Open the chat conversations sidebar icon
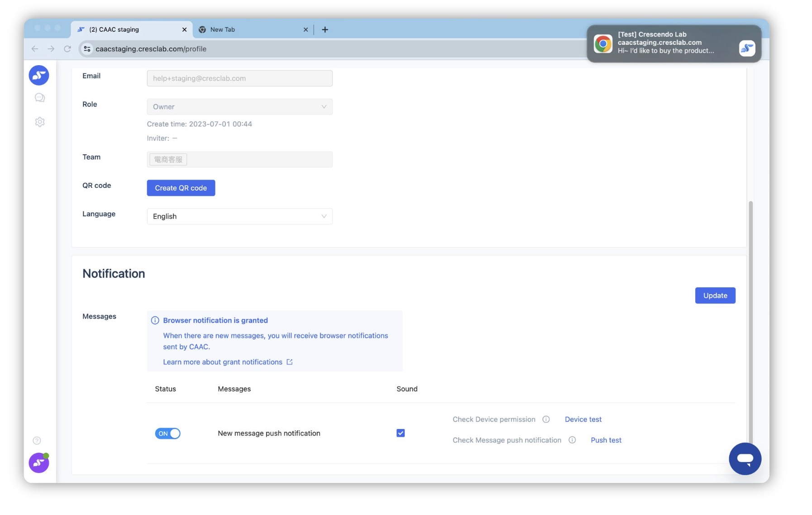Screen dimensions: 812x515 pos(40,98)
